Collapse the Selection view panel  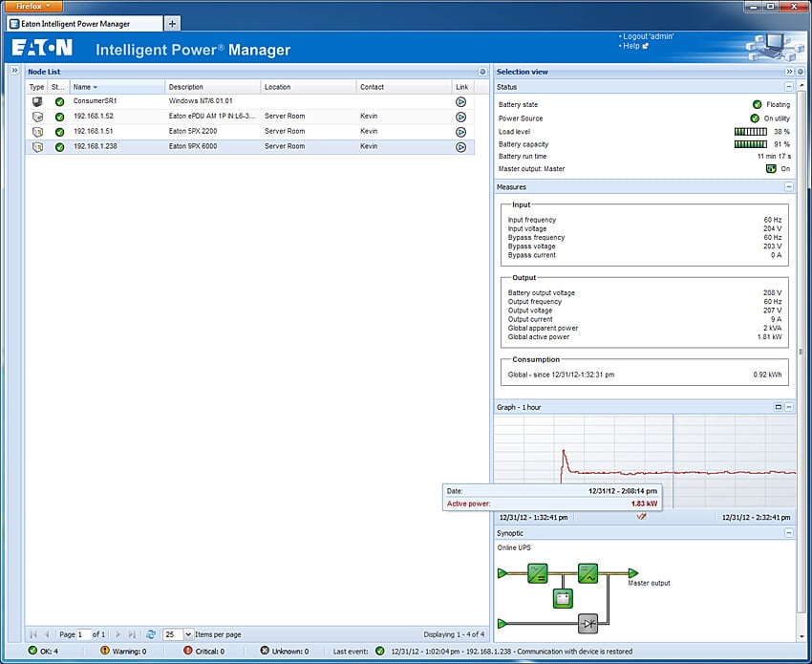tap(789, 72)
